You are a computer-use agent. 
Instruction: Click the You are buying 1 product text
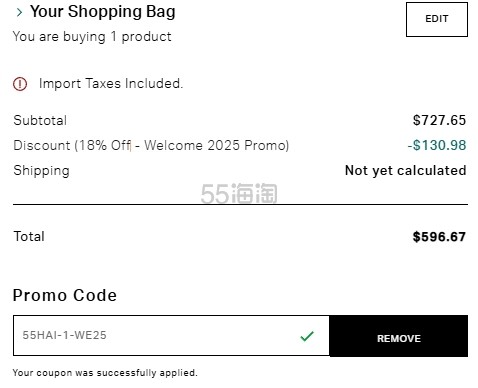coord(92,36)
